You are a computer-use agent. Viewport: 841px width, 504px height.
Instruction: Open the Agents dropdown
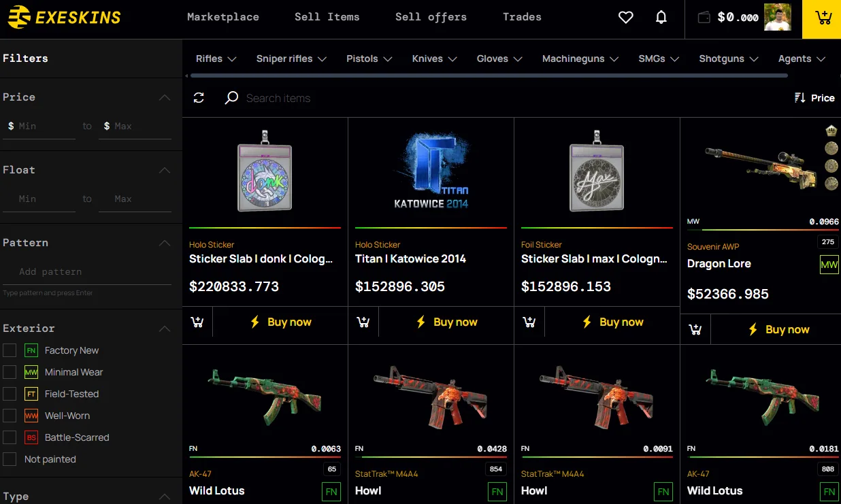(x=802, y=58)
